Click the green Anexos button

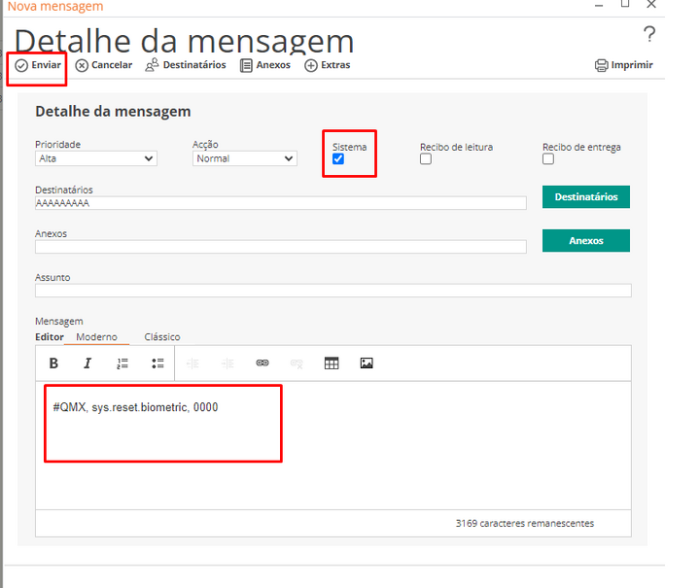[x=585, y=240]
